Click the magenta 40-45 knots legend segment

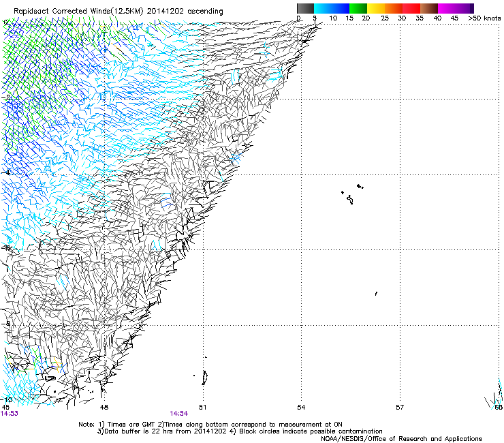(x=447, y=8)
